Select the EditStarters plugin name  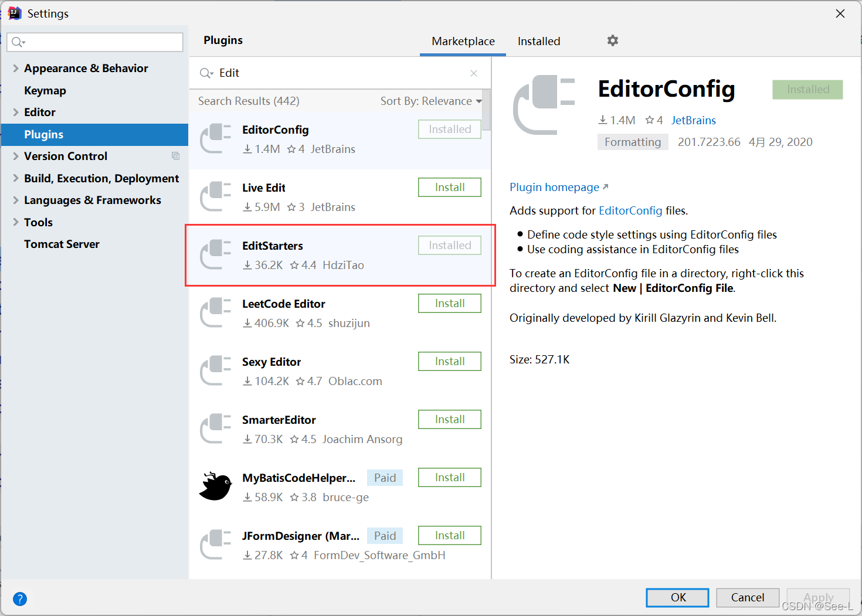pyautogui.click(x=273, y=246)
